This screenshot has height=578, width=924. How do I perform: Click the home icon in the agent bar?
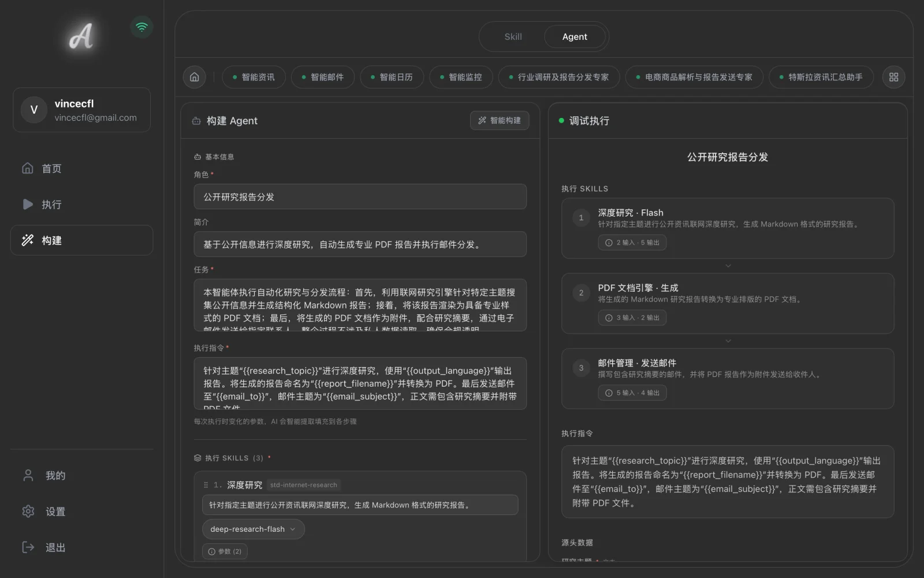(195, 77)
